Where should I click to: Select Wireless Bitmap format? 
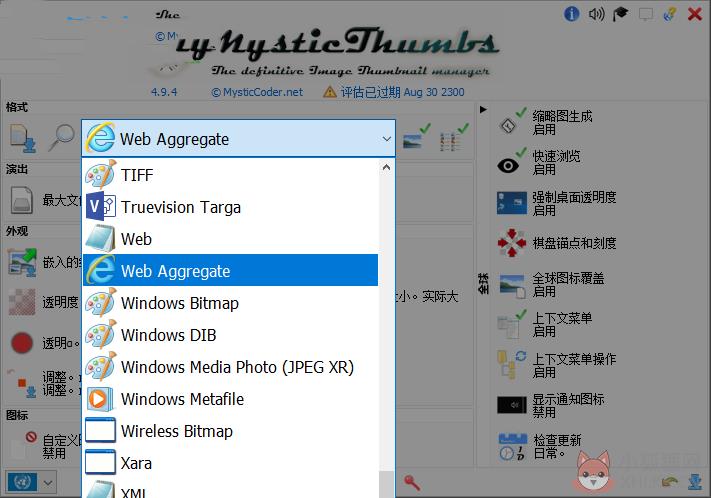pos(231,431)
